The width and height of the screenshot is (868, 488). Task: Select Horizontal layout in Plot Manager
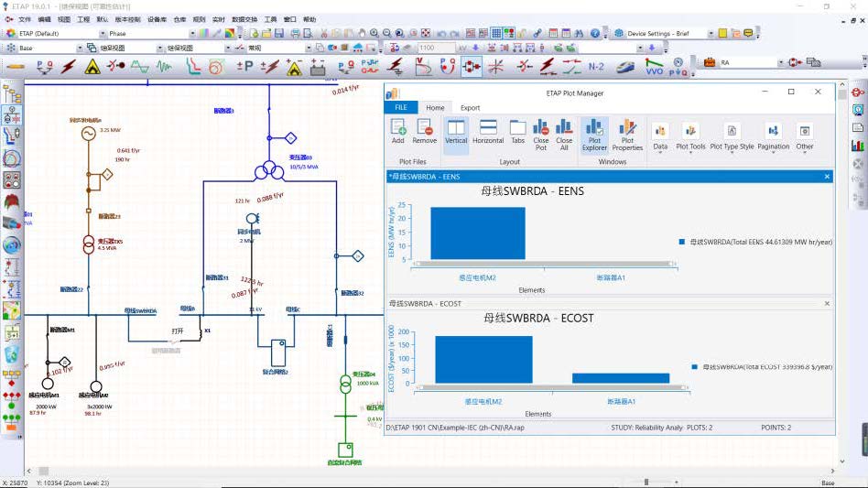(488, 131)
